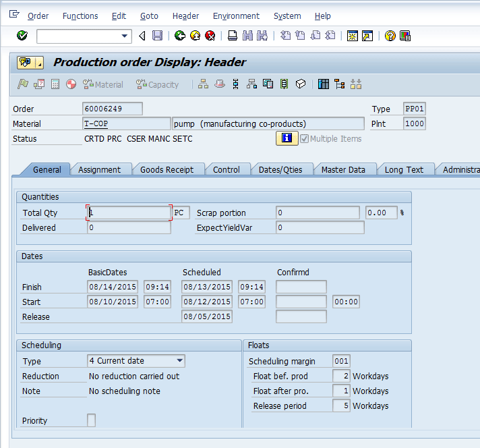Click the blue information status button
Image resolution: width=480 pixels, height=448 pixels.
click(287, 138)
